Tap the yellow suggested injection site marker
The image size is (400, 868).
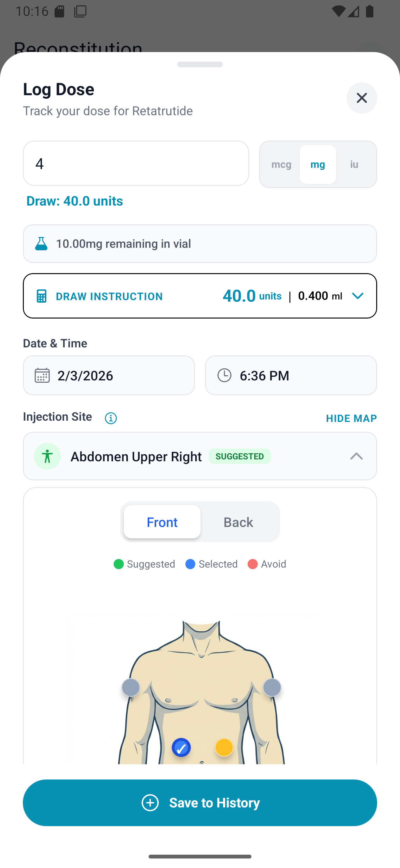click(x=223, y=747)
